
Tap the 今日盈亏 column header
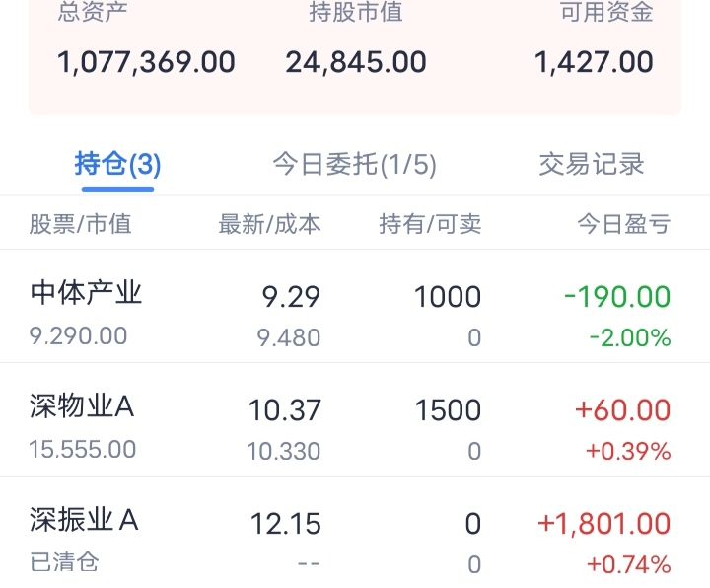[623, 224]
